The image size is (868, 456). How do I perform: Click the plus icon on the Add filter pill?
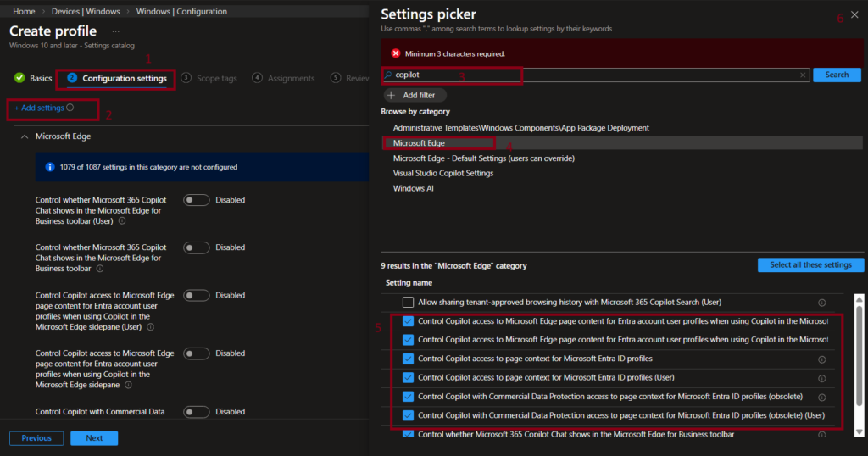click(x=392, y=95)
